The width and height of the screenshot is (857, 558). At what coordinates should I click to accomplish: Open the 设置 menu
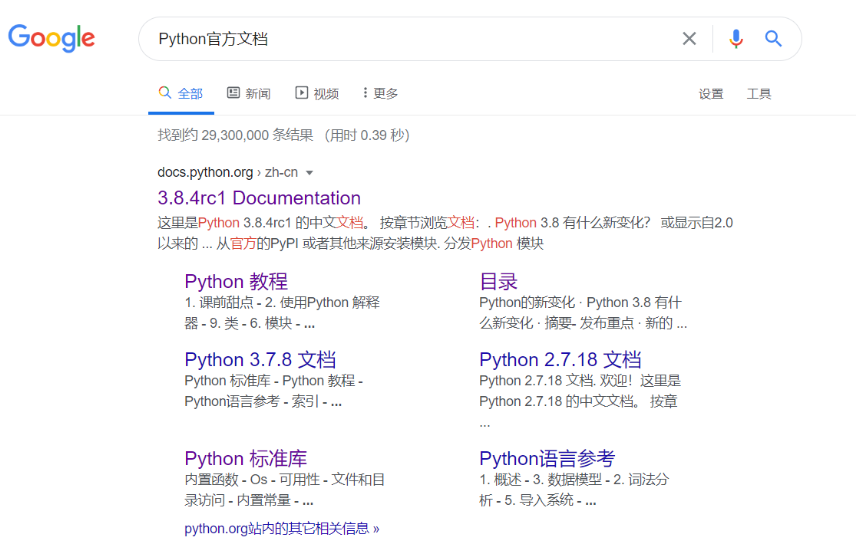(711, 94)
